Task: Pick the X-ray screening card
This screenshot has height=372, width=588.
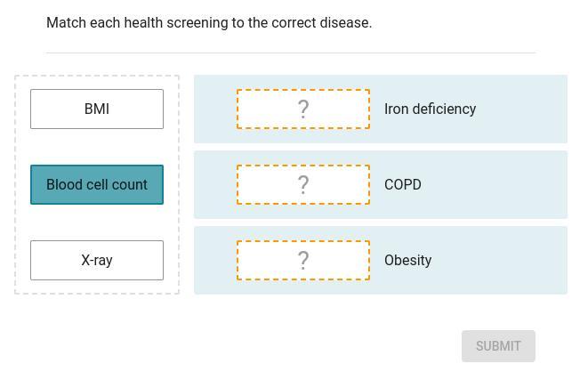Action: pyautogui.click(x=97, y=260)
